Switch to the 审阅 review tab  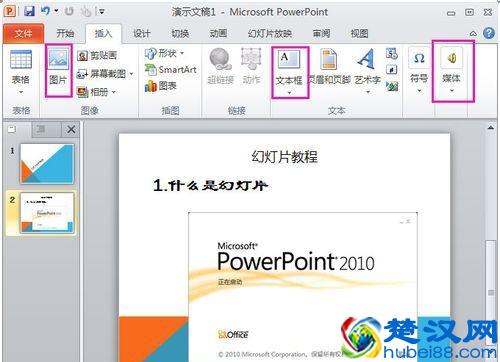(x=321, y=33)
